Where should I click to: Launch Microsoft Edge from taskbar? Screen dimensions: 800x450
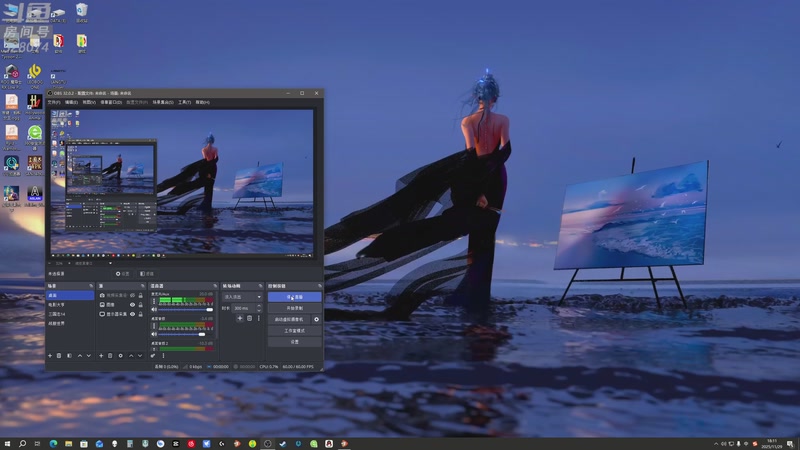[x=53, y=444]
